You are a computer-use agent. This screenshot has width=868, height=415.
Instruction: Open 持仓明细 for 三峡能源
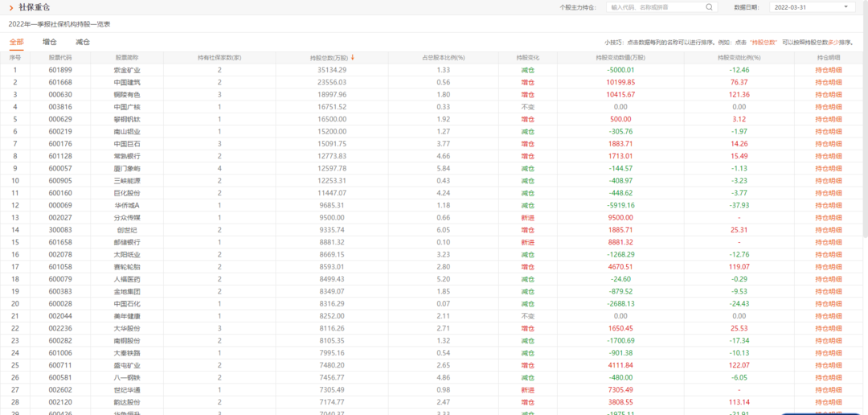coord(828,181)
